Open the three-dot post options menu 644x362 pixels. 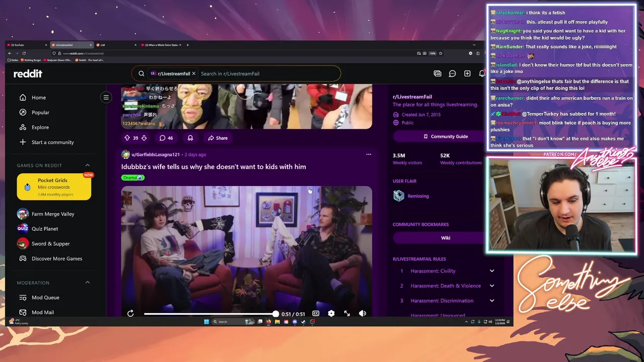click(x=368, y=154)
